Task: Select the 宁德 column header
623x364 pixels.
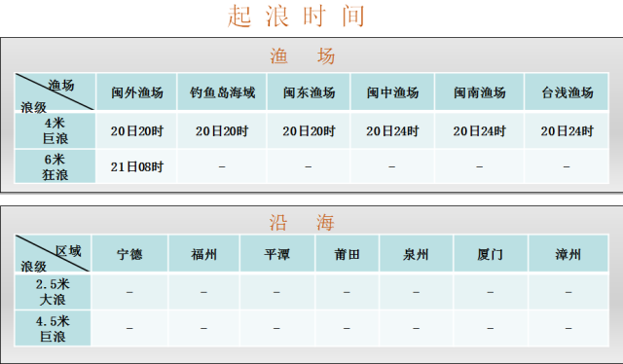Action: tap(129, 254)
